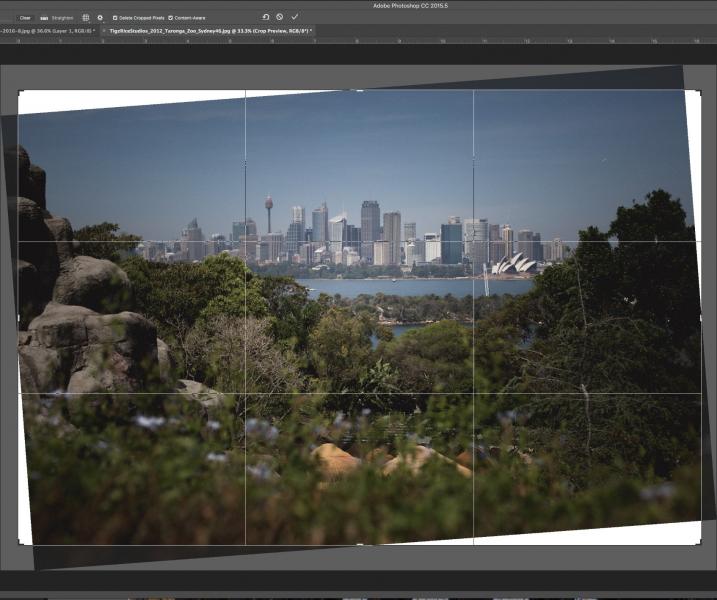Screen dimensions: 717x600
Task: Click the bottom-right crop corner handle
Action: [x=699, y=543]
